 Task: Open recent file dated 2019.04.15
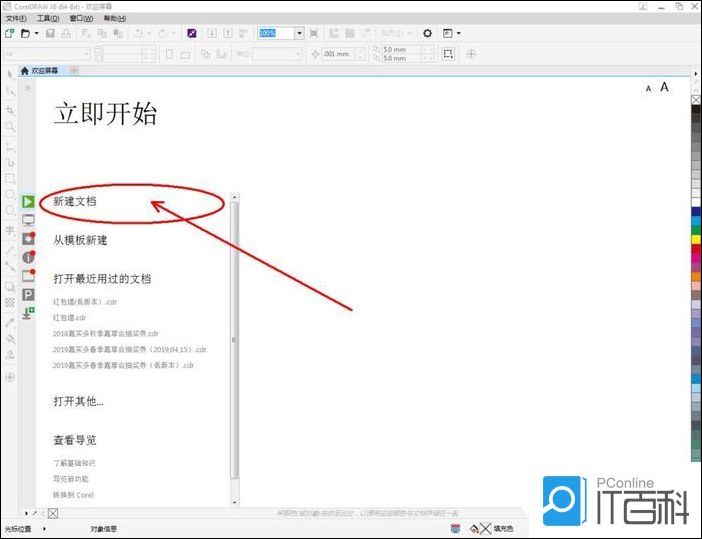[130, 349]
